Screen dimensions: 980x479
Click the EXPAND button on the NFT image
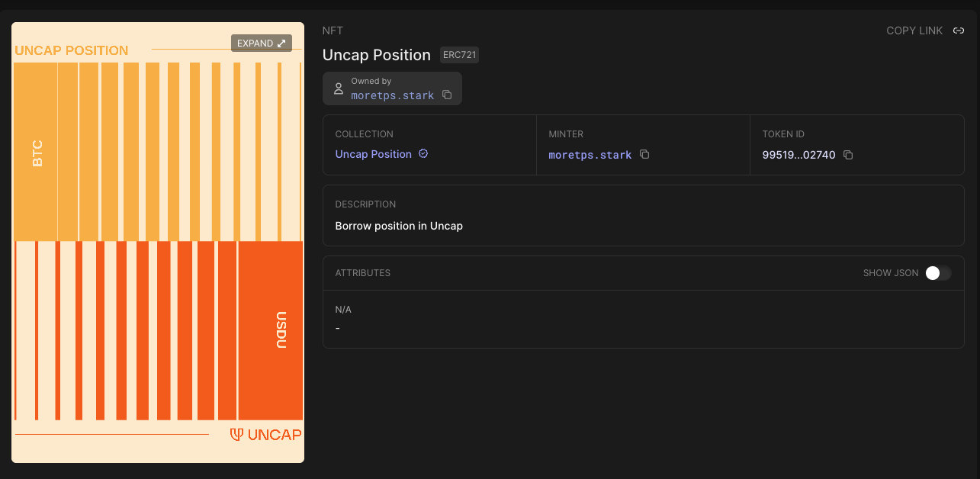[261, 43]
